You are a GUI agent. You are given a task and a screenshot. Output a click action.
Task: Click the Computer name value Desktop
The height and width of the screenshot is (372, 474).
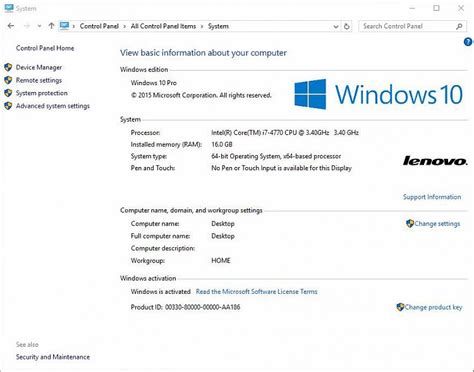point(223,224)
